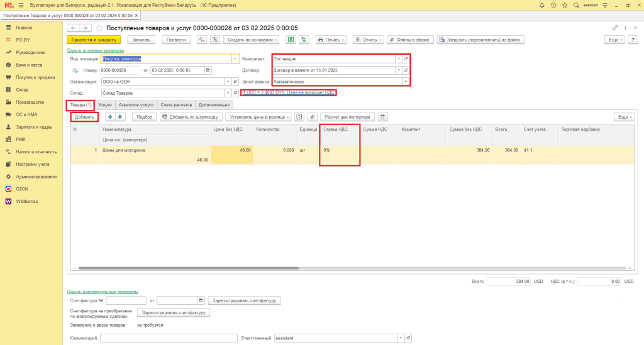The width and height of the screenshot is (644, 345).
Task: Click Записать button
Action: tap(142, 40)
